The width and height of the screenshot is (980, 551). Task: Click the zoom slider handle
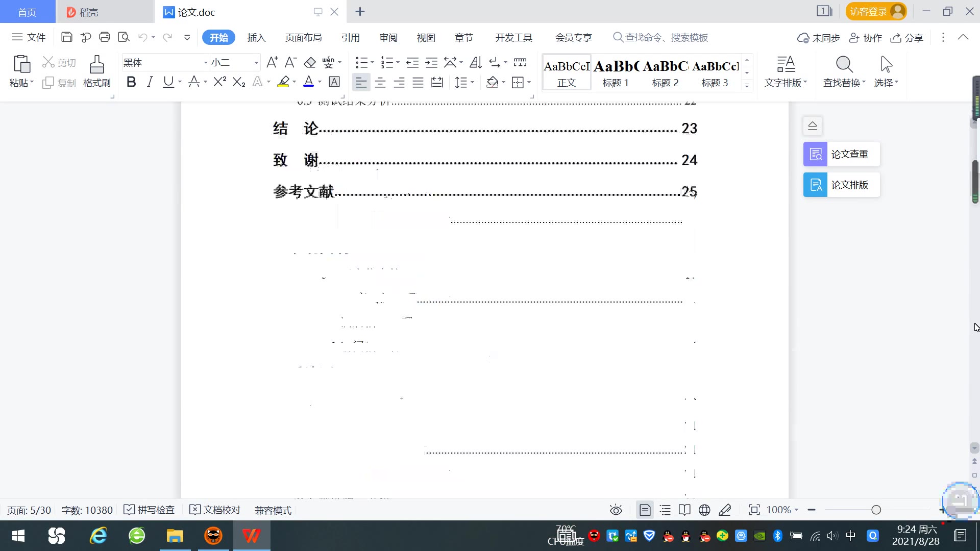(x=876, y=510)
